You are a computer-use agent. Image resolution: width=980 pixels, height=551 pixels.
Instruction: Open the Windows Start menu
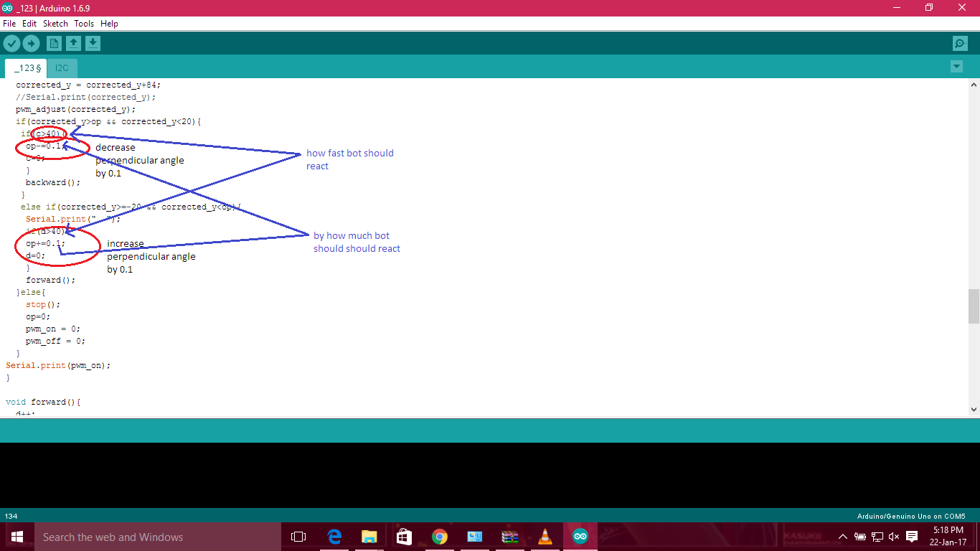(x=17, y=537)
